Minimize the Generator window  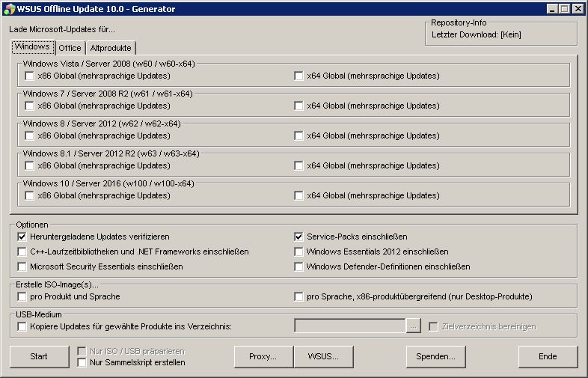(551, 9)
